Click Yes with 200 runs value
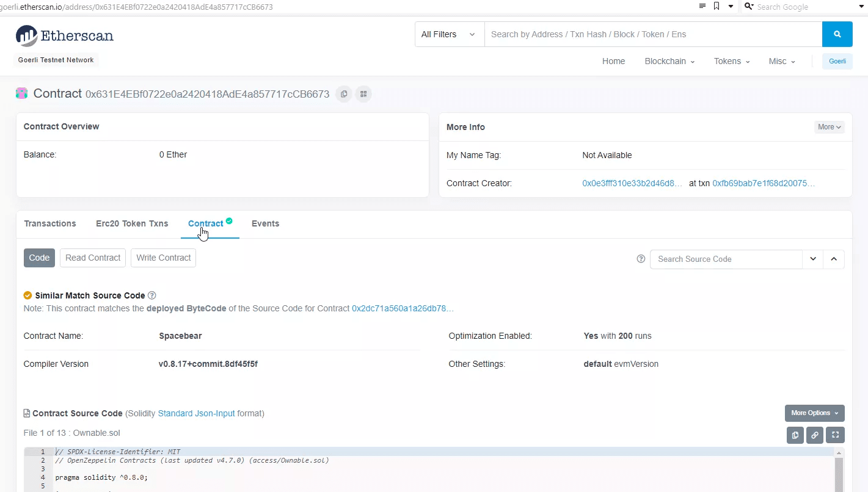 618,336
